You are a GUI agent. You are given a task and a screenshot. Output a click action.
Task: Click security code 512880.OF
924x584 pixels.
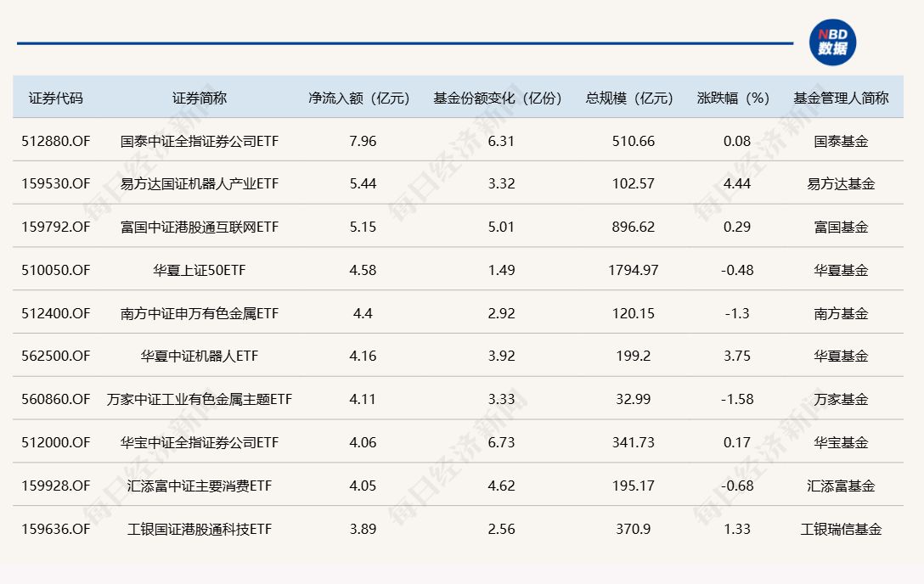[56, 141]
